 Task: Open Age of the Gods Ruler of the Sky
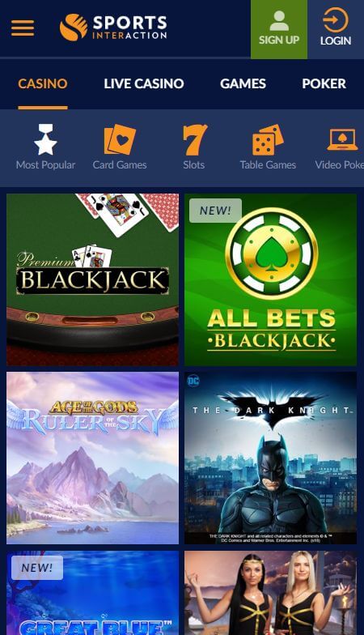point(92,458)
